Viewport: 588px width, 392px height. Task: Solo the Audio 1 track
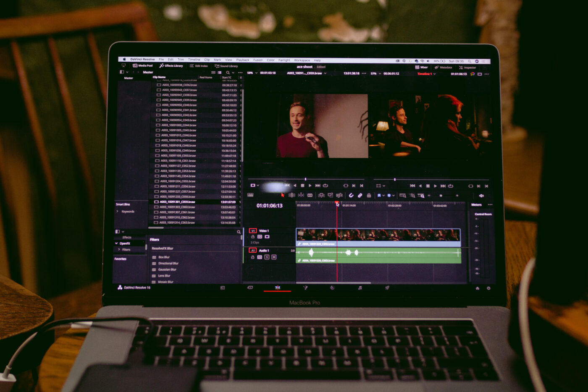click(267, 257)
